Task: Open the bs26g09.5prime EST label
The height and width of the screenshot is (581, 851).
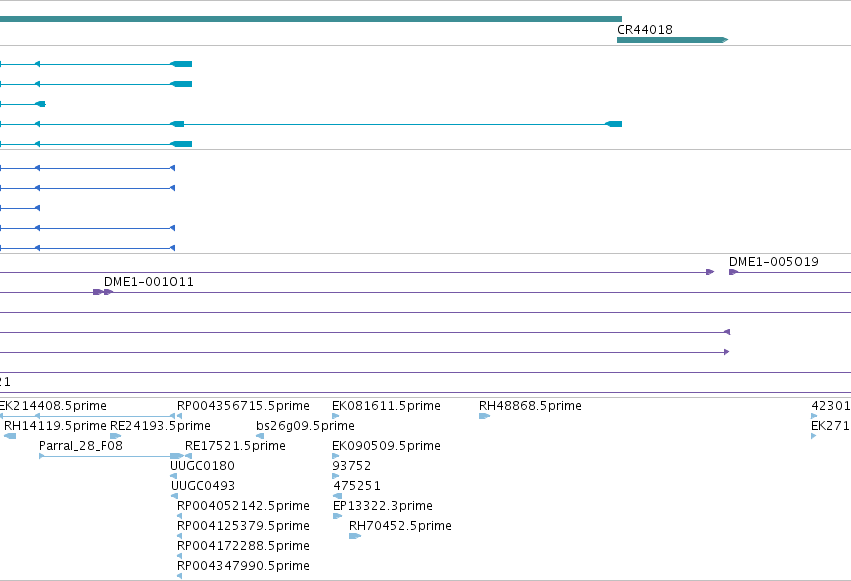Action: pyautogui.click(x=306, y=426)
